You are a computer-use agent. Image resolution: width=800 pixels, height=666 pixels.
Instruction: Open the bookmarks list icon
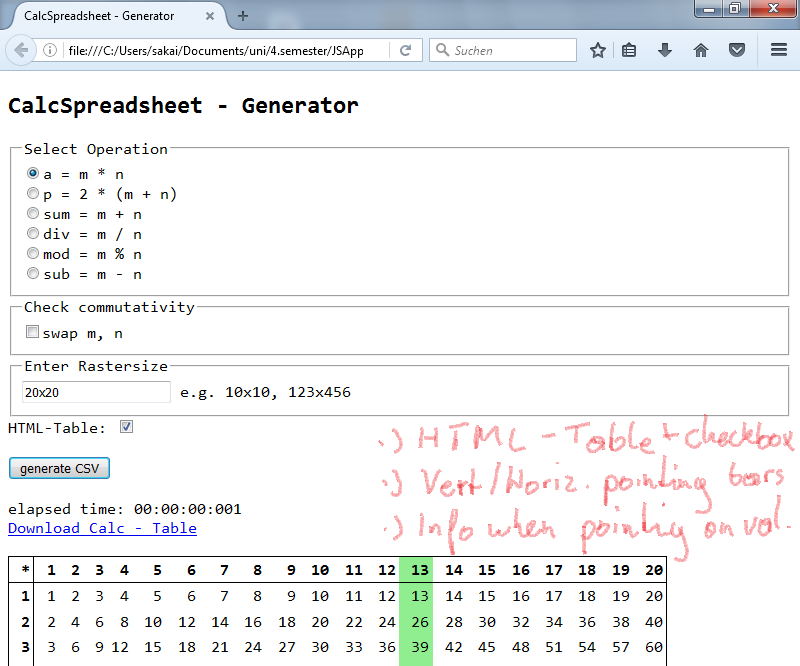629,49
